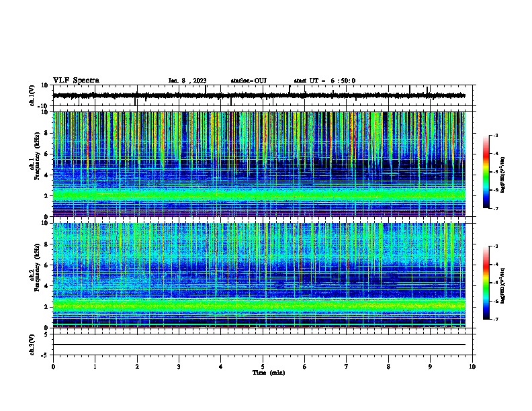Click the "ch.1(V)" waveform axis label
Screen dimensions: 532x411
click(x=32, y=95)
